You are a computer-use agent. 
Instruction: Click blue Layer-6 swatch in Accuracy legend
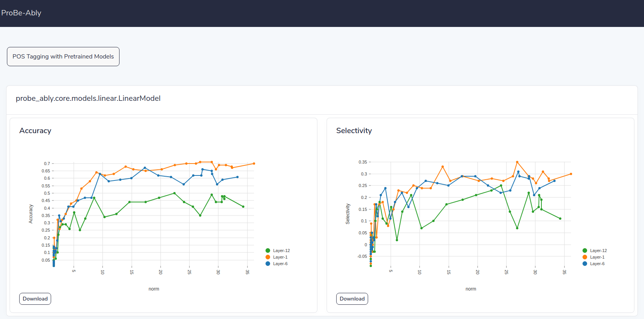pos(268,264)
